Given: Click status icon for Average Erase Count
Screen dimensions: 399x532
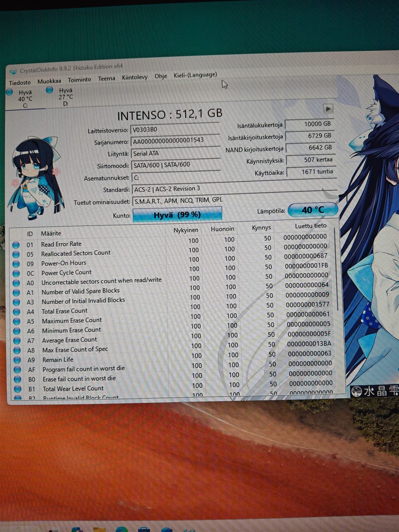Looking at the screenshot, I should 17,341.
